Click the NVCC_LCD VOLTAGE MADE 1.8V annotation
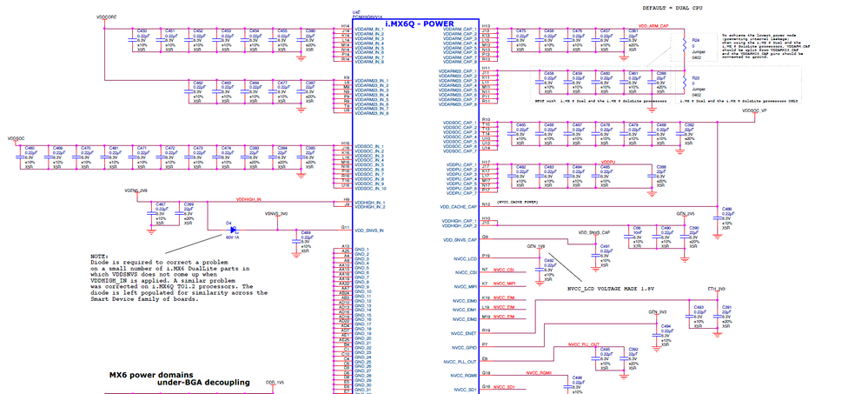 611,289
